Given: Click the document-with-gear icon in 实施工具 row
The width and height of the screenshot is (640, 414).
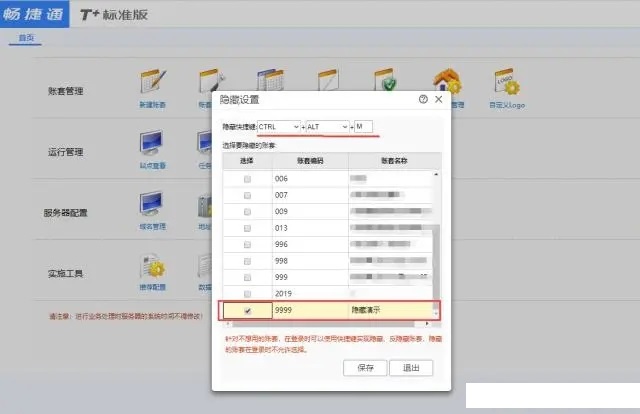Looking at the screenshot, I should [x=153, y=265].
